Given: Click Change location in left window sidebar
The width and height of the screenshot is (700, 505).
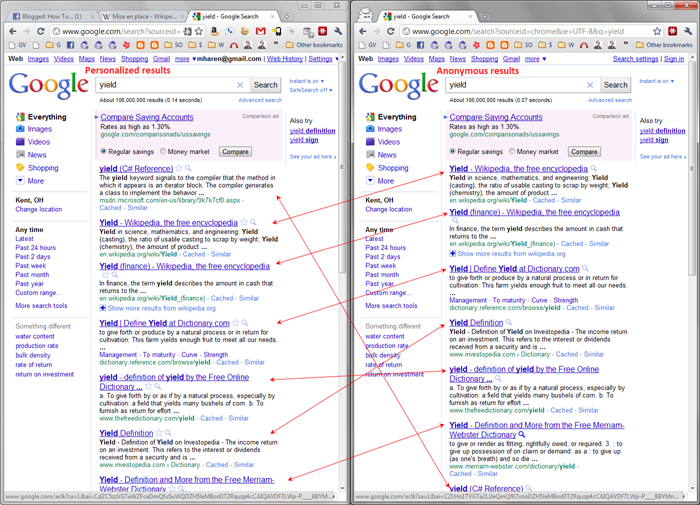Looking at the screenshot, I should coord(39,209).
